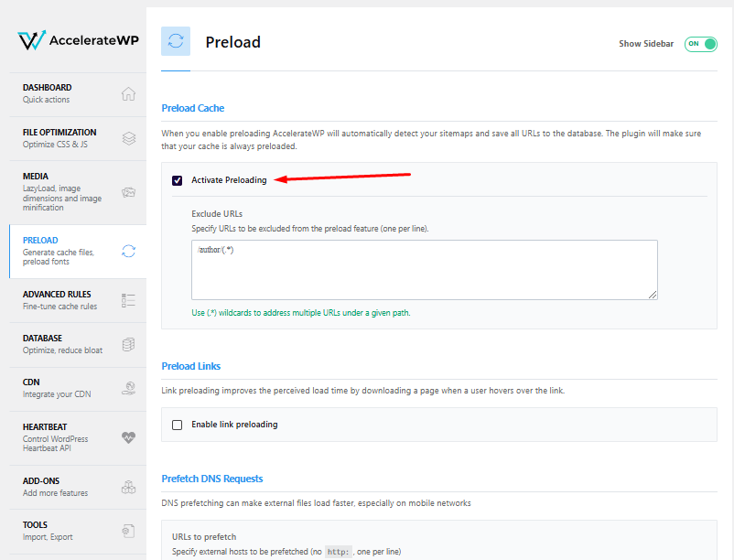This screenshot has width=734, height=560.
Task: Go to ADVANCED RULES section
Action: point(78,300)
